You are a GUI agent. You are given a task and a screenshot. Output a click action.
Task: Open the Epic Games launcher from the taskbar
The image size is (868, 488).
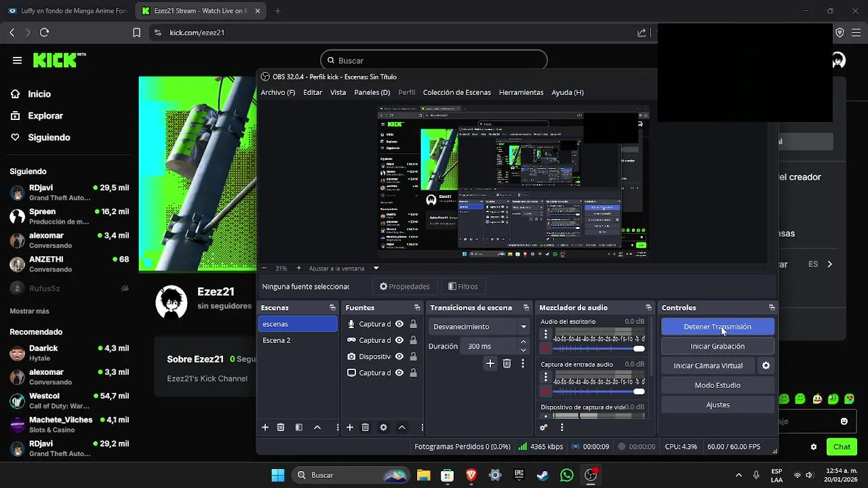(519, 475)
